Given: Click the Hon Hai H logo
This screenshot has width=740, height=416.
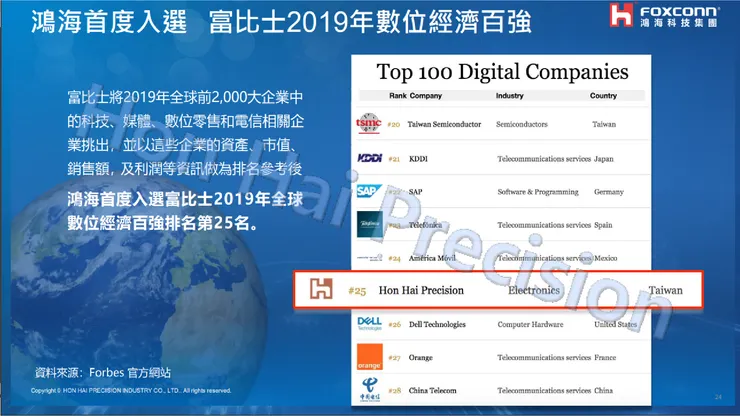Looking at the screenshot, I should click(321, 289).
